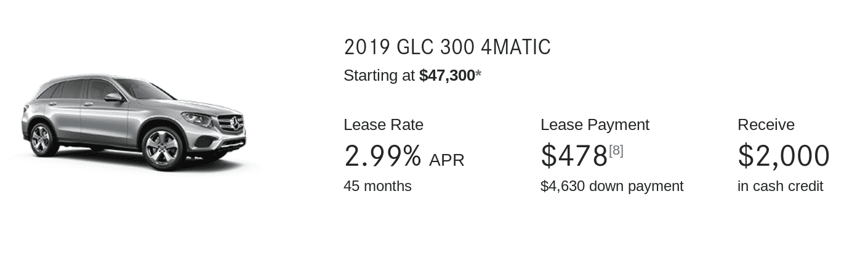
Task: Click the asterisk after $47,300
Action: (478, 75)
